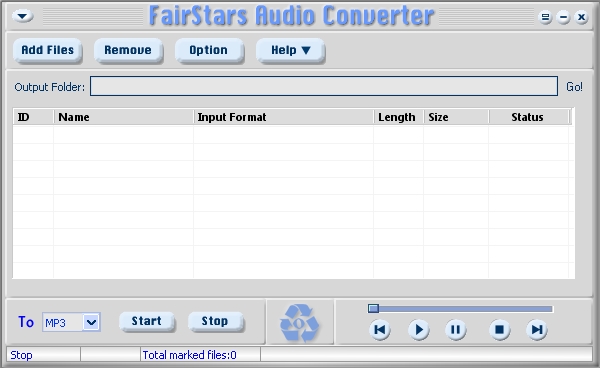The width and height of the screenshot is (600, 368).
Task: Expand the Help menu
Action: [290, 50]
